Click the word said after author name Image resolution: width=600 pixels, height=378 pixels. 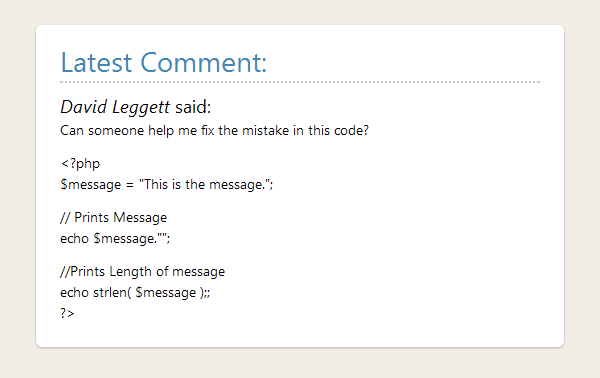(x=193, y=107)
